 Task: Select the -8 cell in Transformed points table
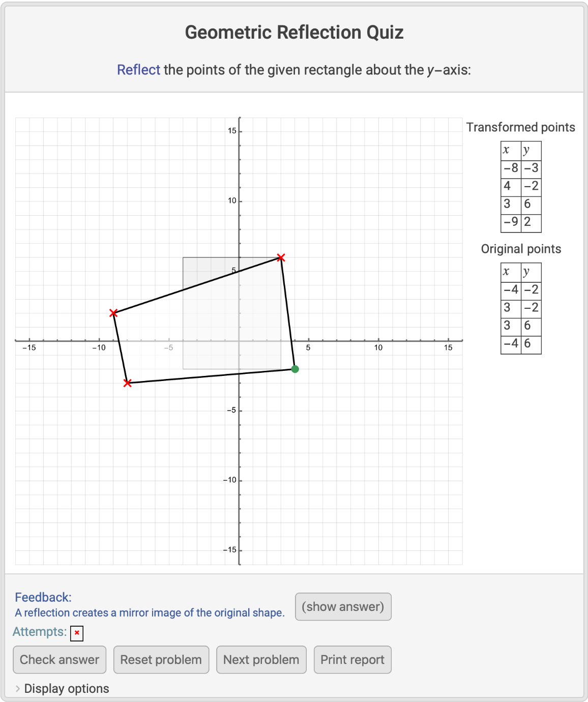click(x=511, y=168)
